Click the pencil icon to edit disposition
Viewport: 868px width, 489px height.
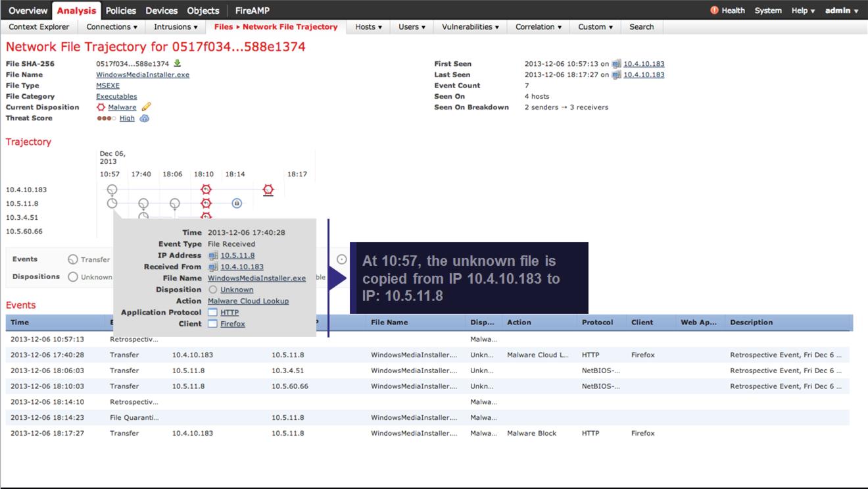[147, 107]
